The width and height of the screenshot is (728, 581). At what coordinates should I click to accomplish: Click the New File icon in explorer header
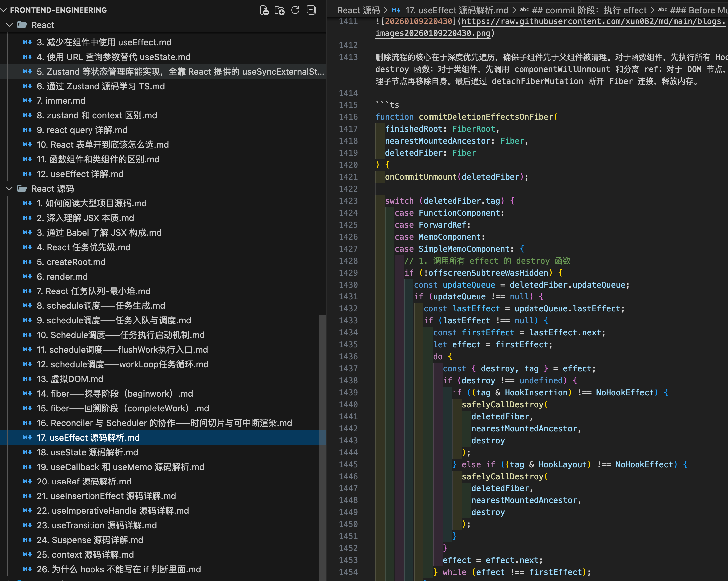pyautogui.click(x=264, y=10)
